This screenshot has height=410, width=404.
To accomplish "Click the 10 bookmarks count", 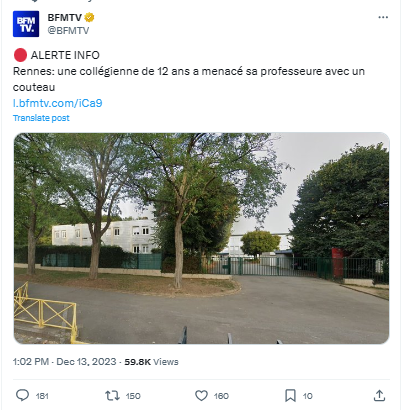I will tap(307, 396).
